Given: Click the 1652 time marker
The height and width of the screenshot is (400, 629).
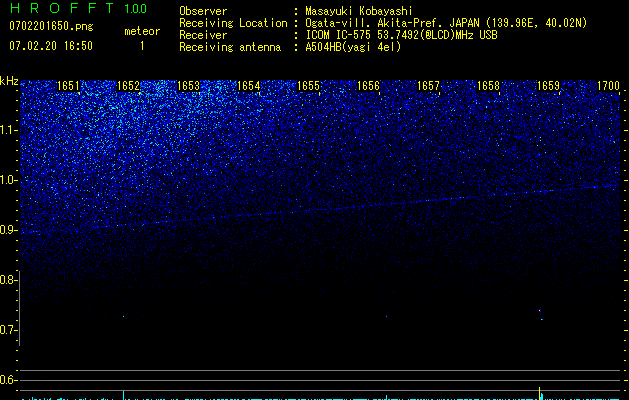Looking at the screenshot, I should [x=128, y=86].
